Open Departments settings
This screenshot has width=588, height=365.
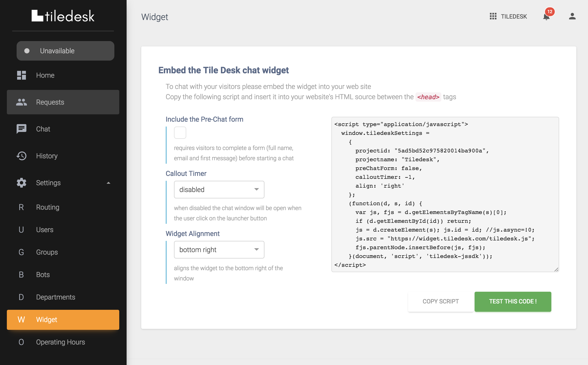coord(63,297)
